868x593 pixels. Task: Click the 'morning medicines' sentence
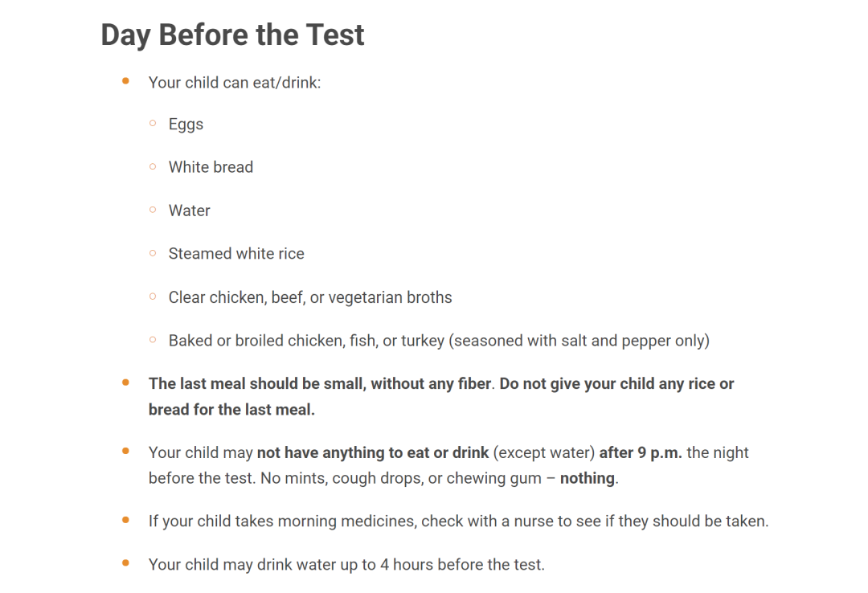(x=458, y=521)
